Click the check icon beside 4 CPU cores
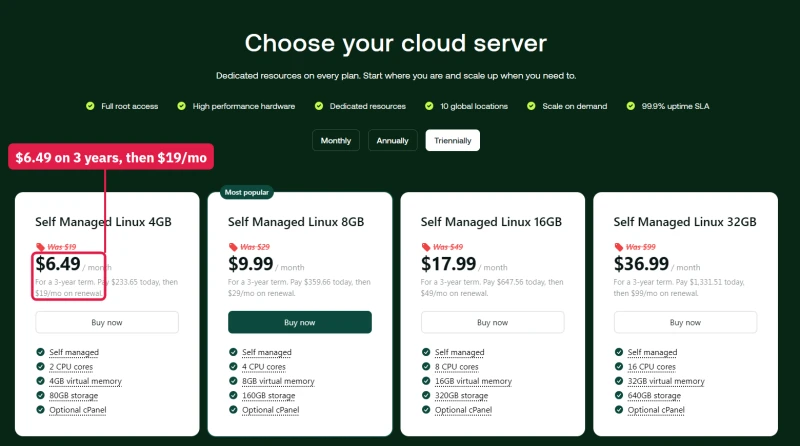Screen dimensions: 800x446 tap(233, 366)
